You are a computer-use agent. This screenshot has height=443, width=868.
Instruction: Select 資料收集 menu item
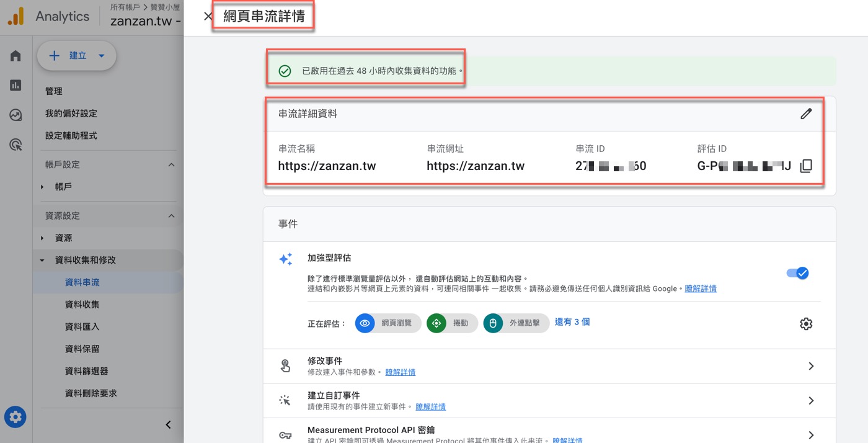(x=82, y=305)
